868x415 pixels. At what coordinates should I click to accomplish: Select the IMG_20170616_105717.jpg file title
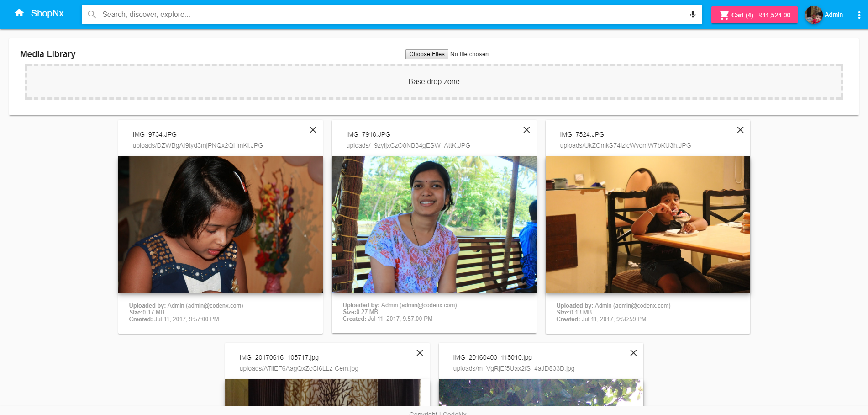pyautogui.click(x=279, y=358)
